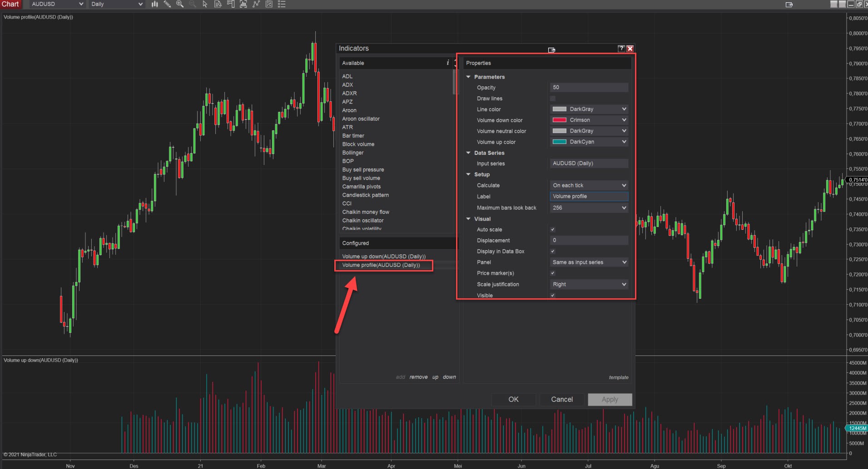Open the strategies icon in toolbar
The width and height of the screenshot is (868, 469).
point(269,4)
